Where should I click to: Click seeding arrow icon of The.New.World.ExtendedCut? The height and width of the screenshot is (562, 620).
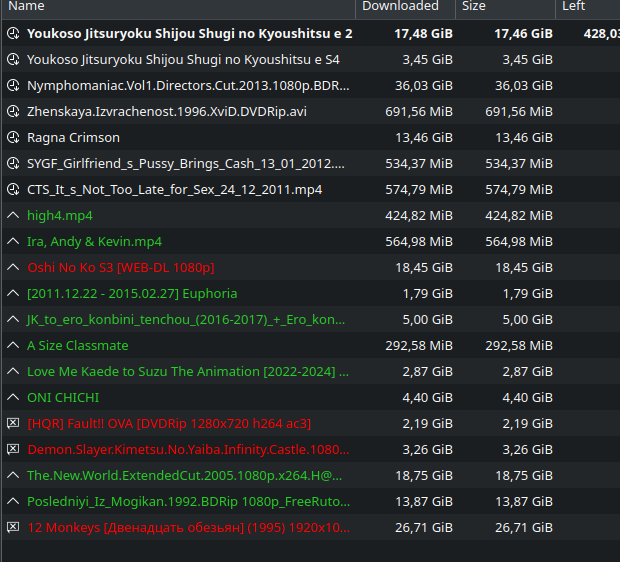tap(13, 475)
